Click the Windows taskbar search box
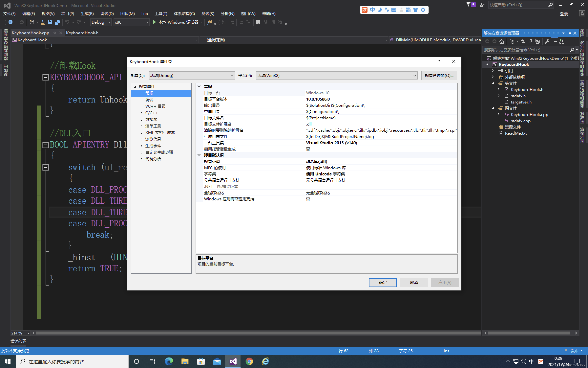 [x=72, y=361]
